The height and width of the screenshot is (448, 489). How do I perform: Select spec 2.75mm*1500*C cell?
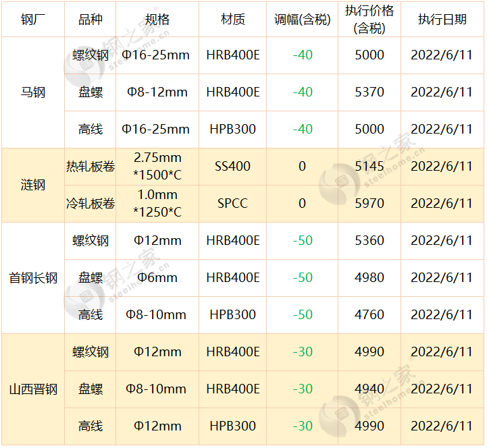click(157, 167)
